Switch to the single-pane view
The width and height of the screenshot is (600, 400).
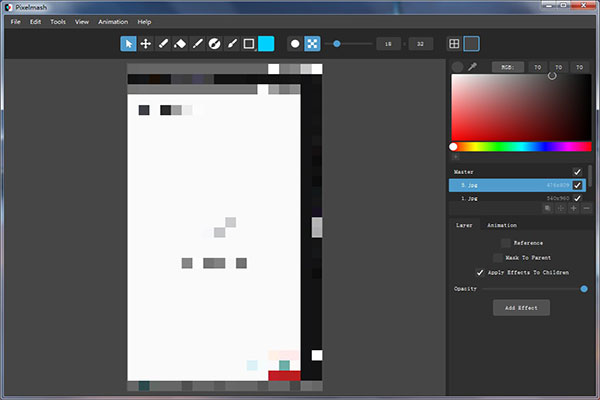pos(471,44)
